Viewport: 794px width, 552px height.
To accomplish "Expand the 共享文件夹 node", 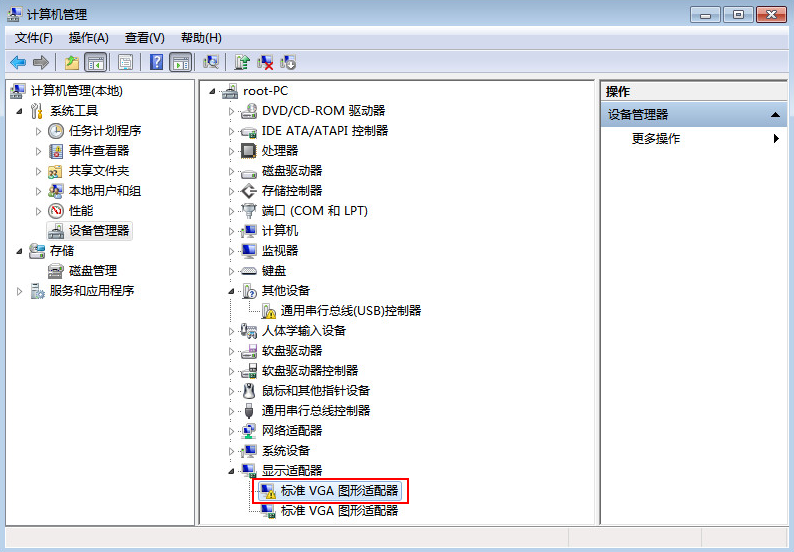I will tap(38, 171).
